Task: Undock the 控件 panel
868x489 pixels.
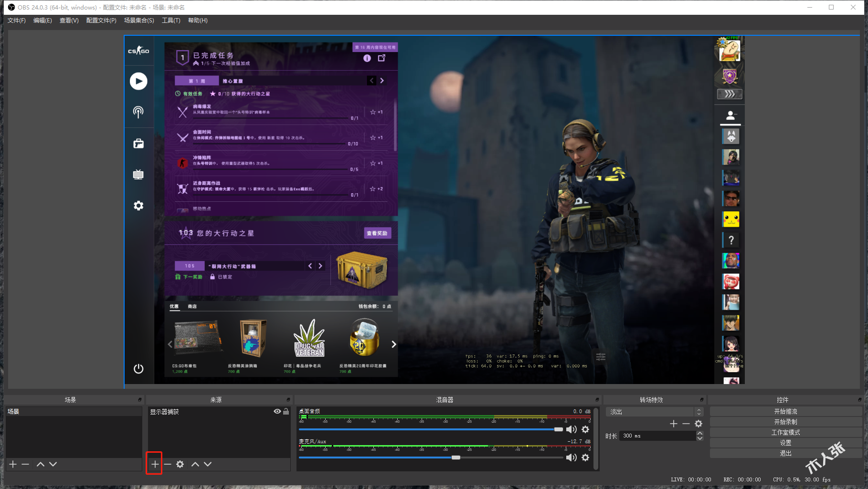Action: [x=859, y=400]
